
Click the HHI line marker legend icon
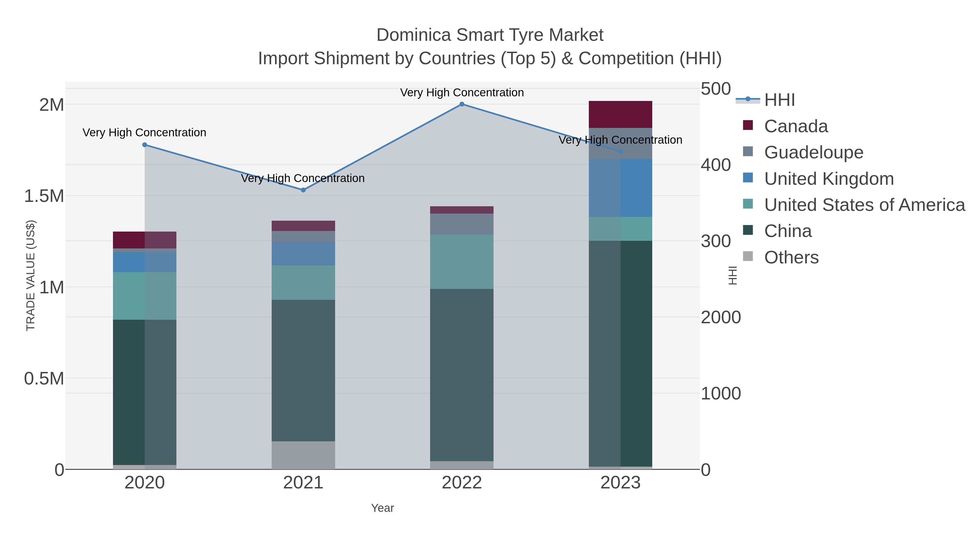(x=748, y=99)
